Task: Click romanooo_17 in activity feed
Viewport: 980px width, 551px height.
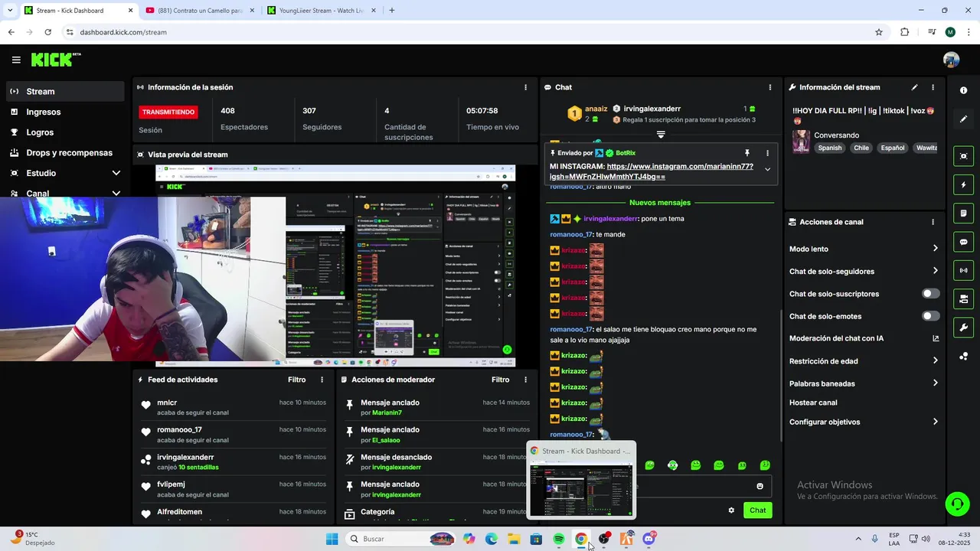Action: click(179, 430)
